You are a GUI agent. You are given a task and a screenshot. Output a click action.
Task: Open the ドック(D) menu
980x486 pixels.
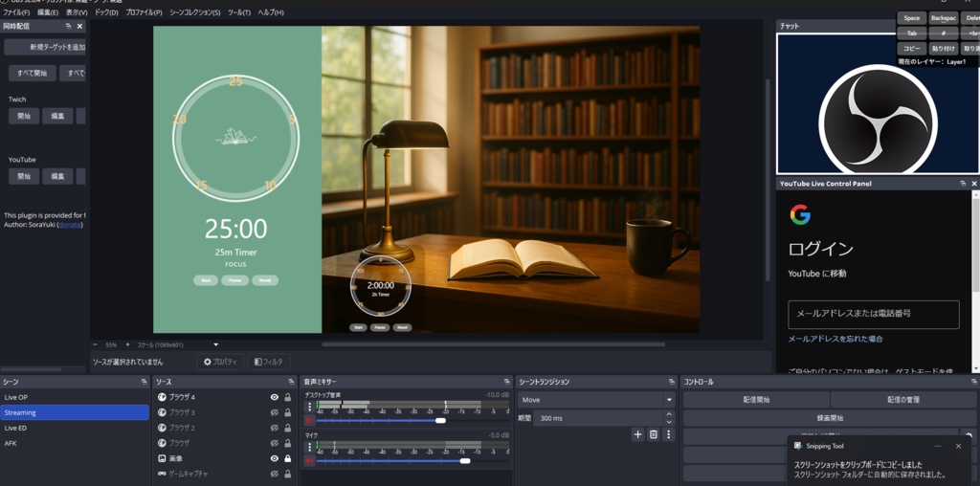[106, 12]
